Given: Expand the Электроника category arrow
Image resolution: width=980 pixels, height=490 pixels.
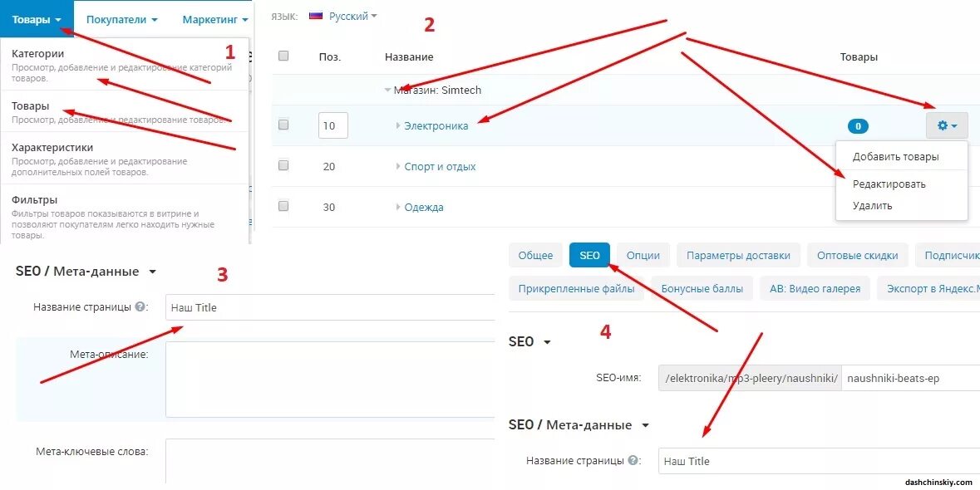Looking at the screenshot, I should point(398,125).
